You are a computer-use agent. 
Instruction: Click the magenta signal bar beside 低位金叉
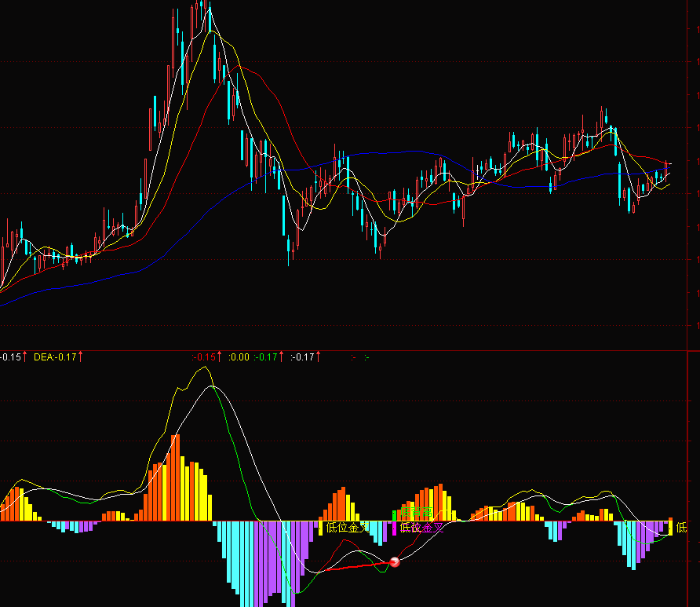coord(394,528)
